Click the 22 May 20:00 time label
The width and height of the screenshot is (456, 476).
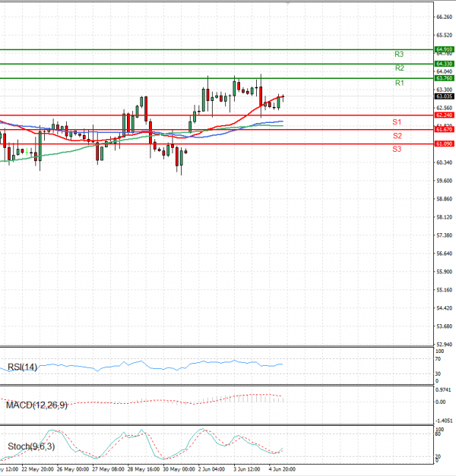click(37, 469)
